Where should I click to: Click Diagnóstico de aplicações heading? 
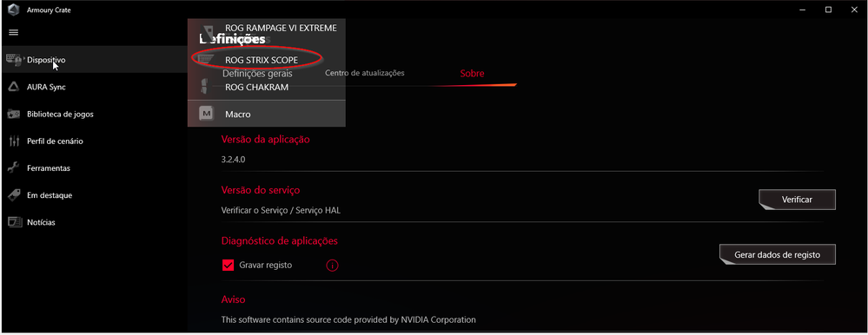[280, 241]
